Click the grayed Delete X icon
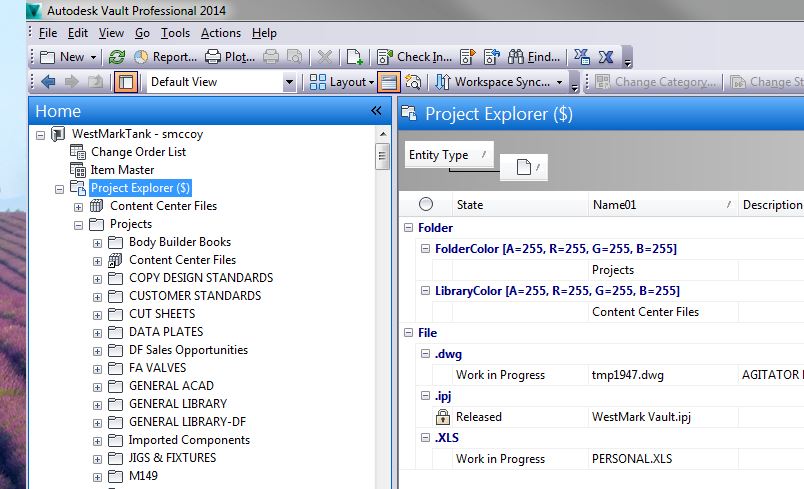 pos(325,57)
